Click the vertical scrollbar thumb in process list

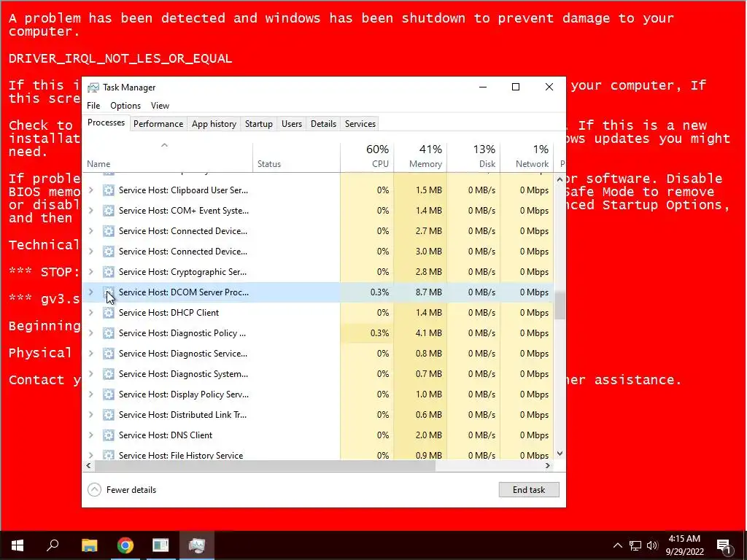(x=560, y=306)
